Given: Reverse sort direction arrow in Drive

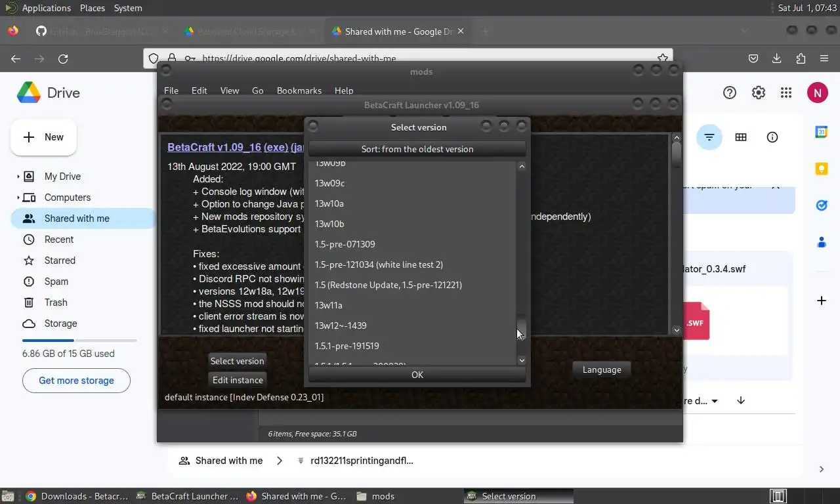Looking at the screenshot, I should point(741,400).
